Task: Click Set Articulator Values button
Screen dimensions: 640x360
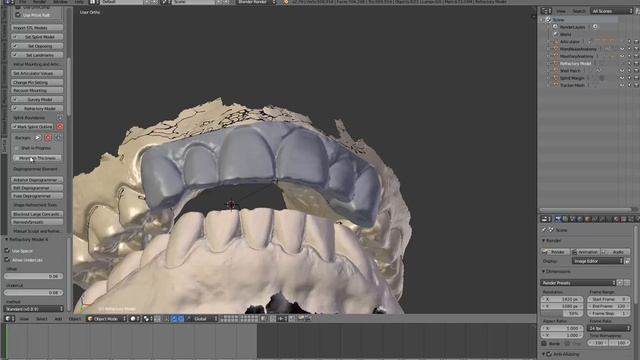Action: point(37,73)
